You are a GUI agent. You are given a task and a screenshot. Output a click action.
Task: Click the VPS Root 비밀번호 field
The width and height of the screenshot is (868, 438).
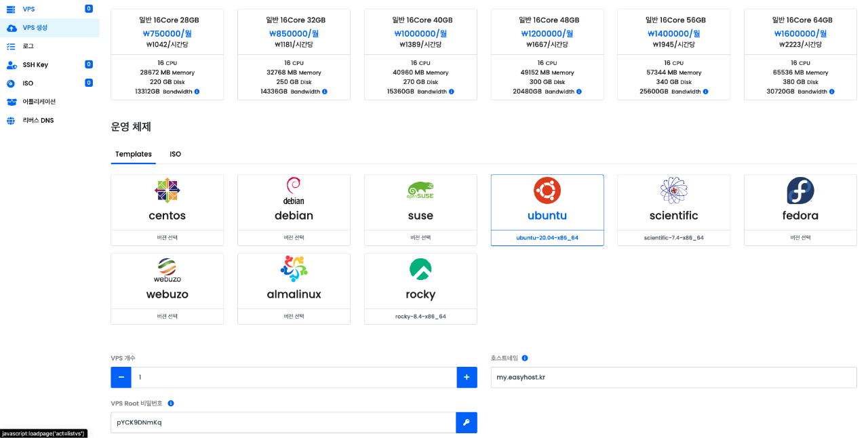click(x=283, y=422)
